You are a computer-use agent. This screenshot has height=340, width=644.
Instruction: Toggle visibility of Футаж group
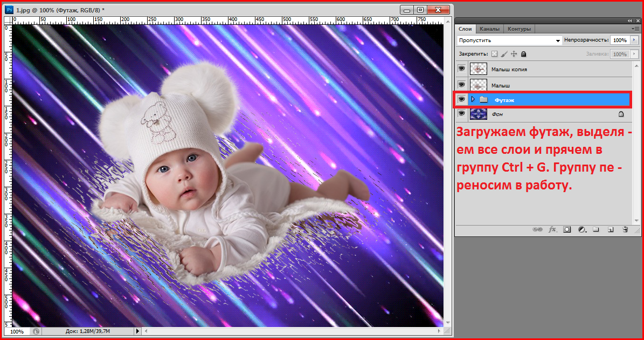pos(462,99)
